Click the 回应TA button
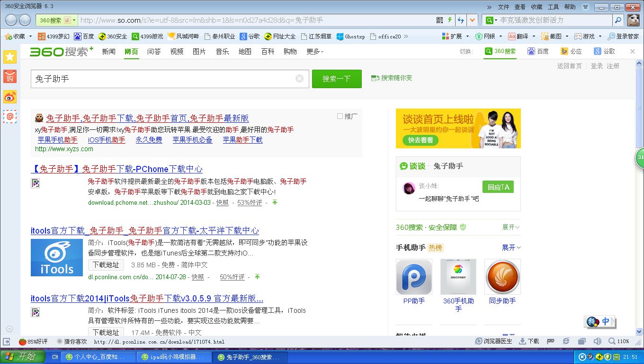 click(x=498, y=187)
